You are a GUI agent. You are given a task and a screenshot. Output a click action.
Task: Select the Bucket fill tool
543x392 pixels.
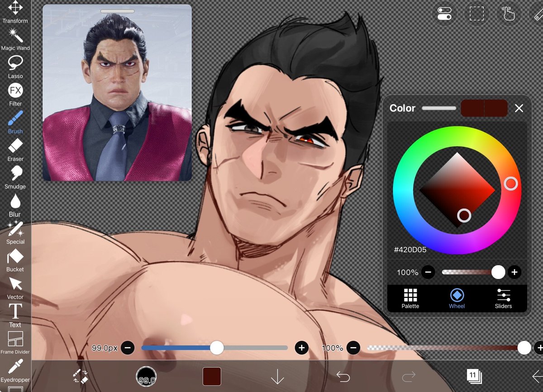tap(15, 261)
